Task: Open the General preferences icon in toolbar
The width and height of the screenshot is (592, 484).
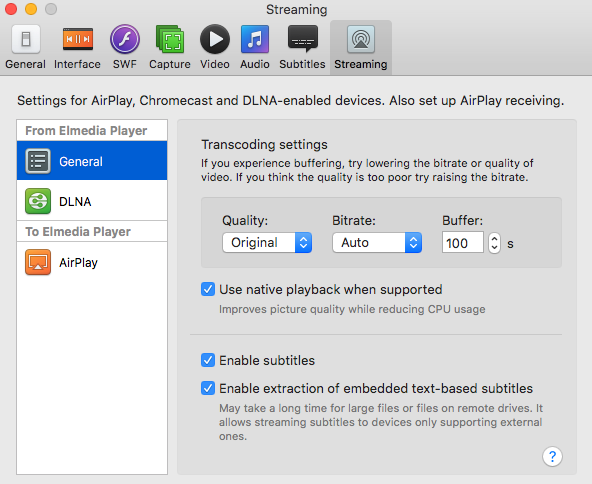Action: [26, 39]
